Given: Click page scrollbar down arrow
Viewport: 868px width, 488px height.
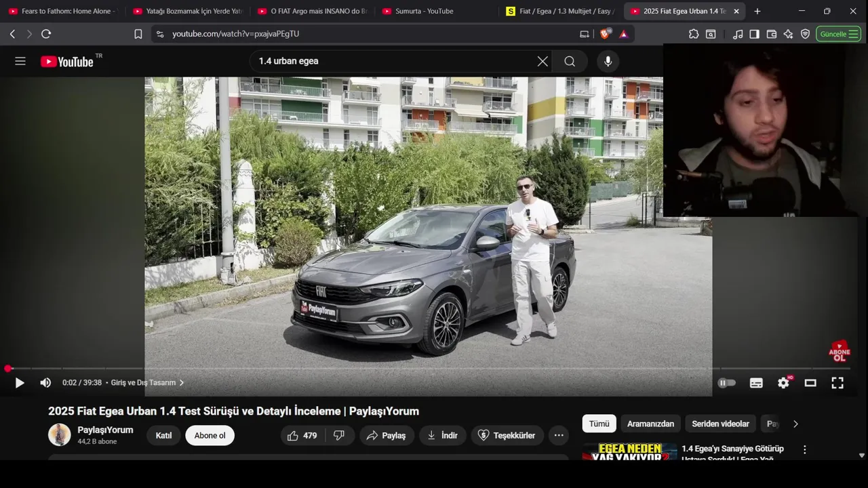Looking at the screenshot, I should tap(862, 455).
